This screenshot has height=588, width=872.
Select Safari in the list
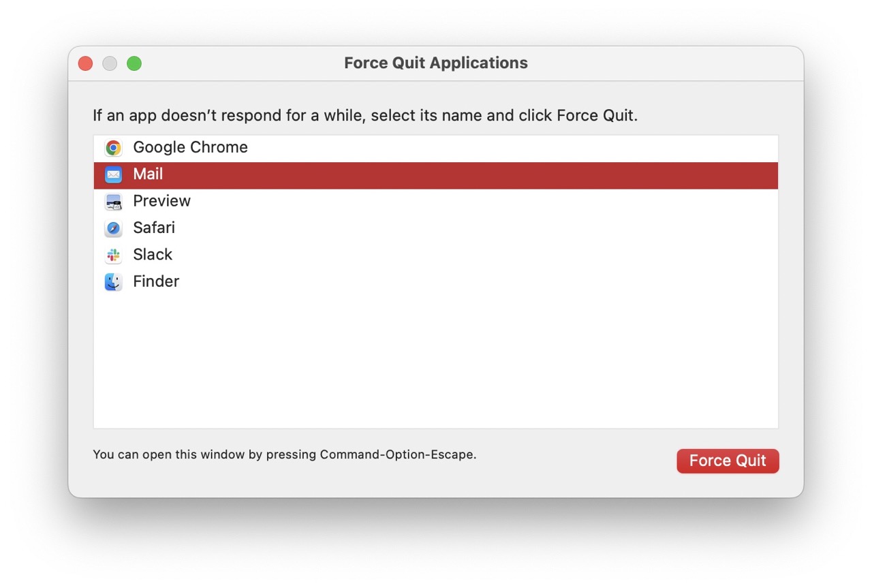[x=153, y=228]
